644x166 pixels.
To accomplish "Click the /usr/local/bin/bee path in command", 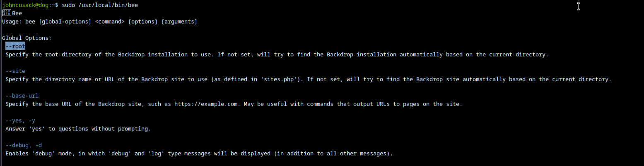I will [x=109, y=5].
